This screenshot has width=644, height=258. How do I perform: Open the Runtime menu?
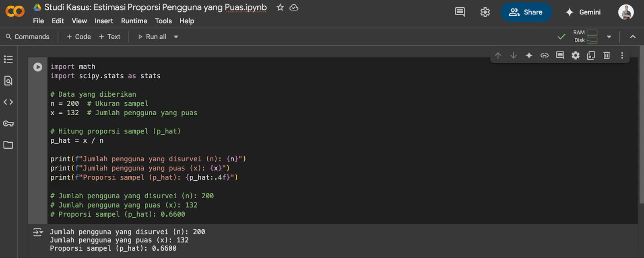[134, 21]
